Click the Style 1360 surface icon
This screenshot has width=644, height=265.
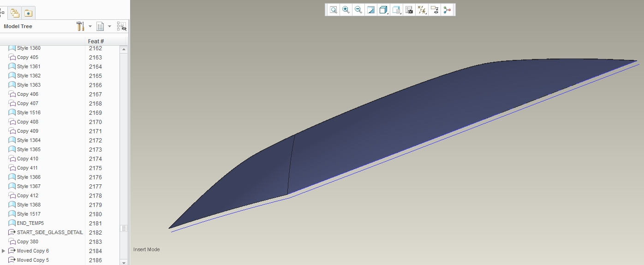12,48
